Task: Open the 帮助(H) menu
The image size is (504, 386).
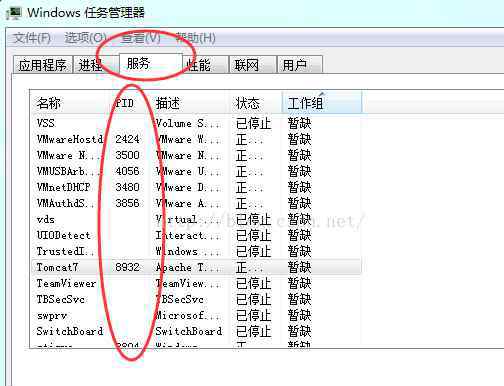Action: click(196, 38)
